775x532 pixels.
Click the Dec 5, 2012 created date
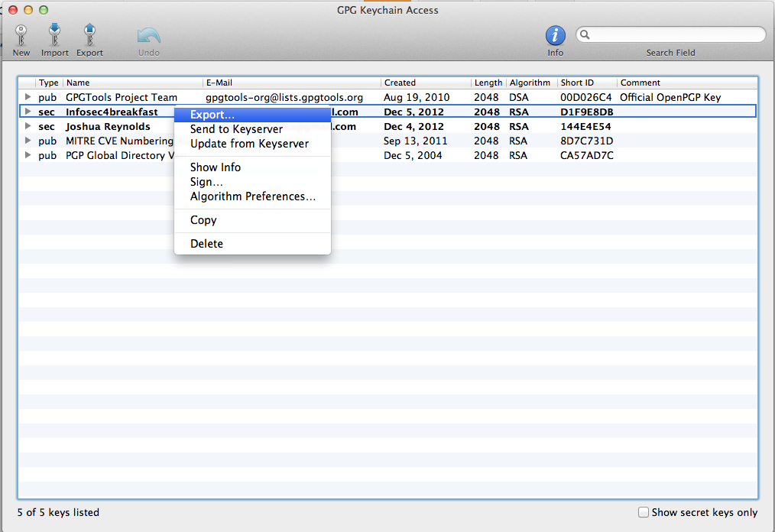click(413, 112)
